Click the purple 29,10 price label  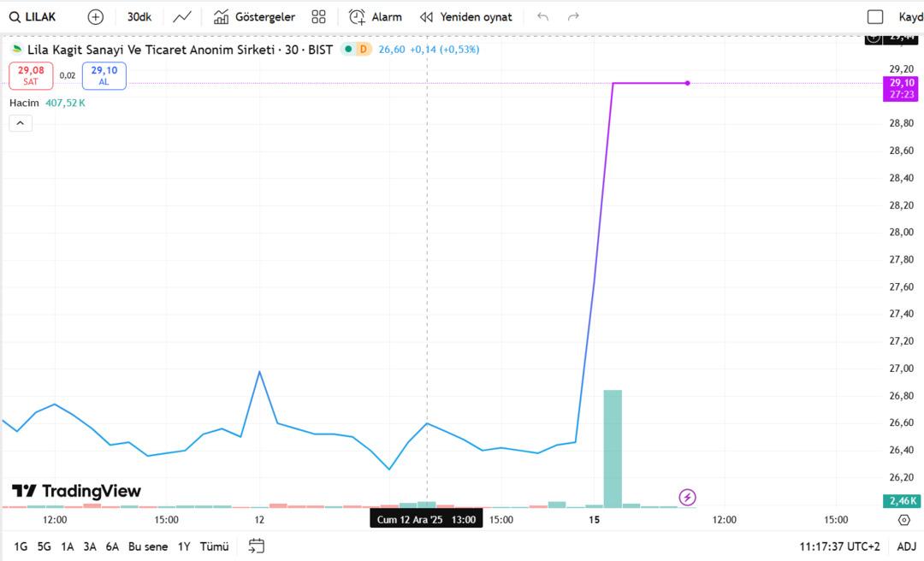point(902,83)
